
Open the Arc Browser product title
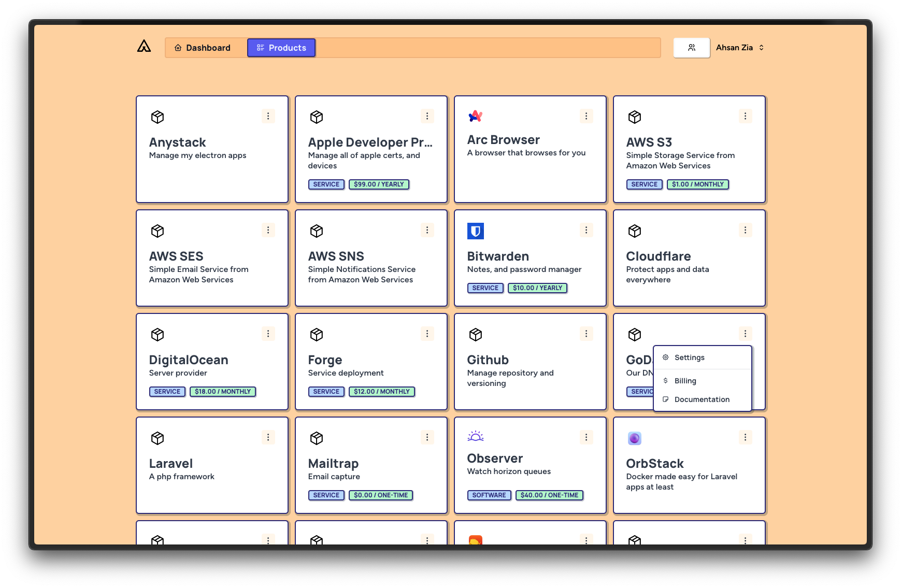click(x=504, y=140)
